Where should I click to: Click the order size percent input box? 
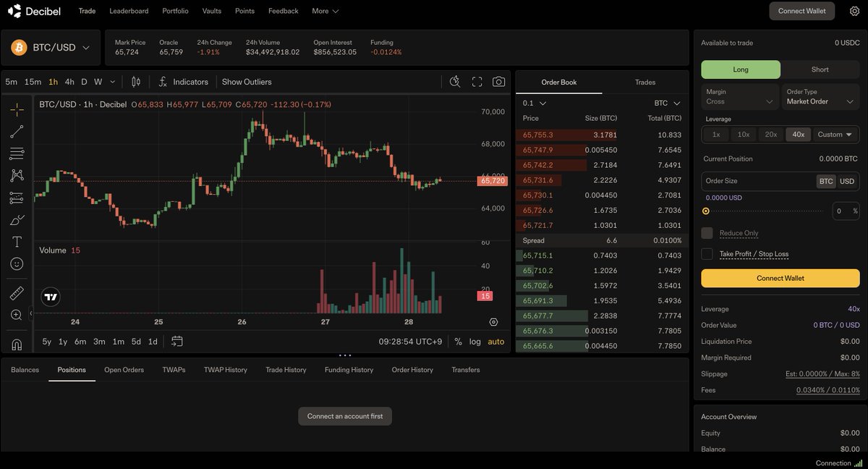[846, 211]
